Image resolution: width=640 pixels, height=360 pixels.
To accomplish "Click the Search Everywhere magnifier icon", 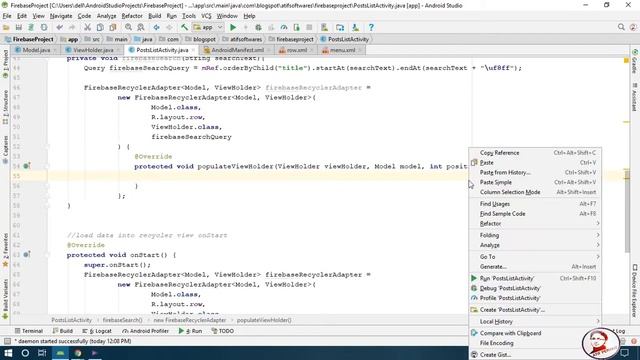I will tap(621, 27).
